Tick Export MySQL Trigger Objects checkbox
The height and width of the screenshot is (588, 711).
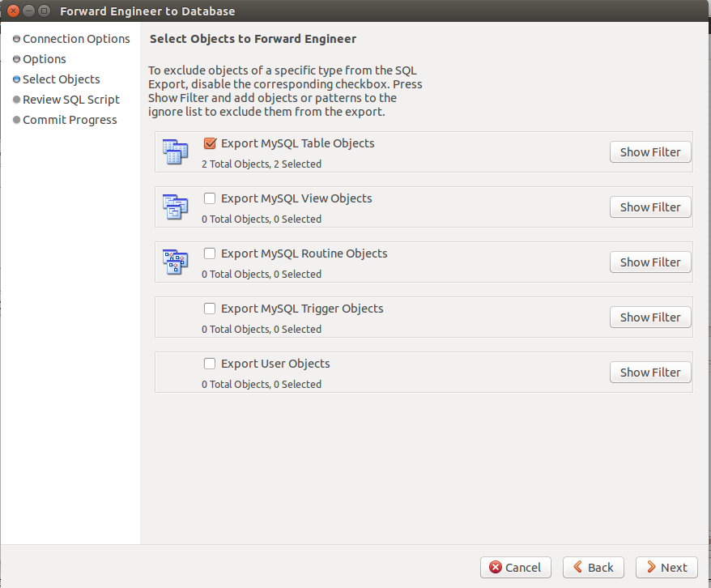[x=210, y=309]
